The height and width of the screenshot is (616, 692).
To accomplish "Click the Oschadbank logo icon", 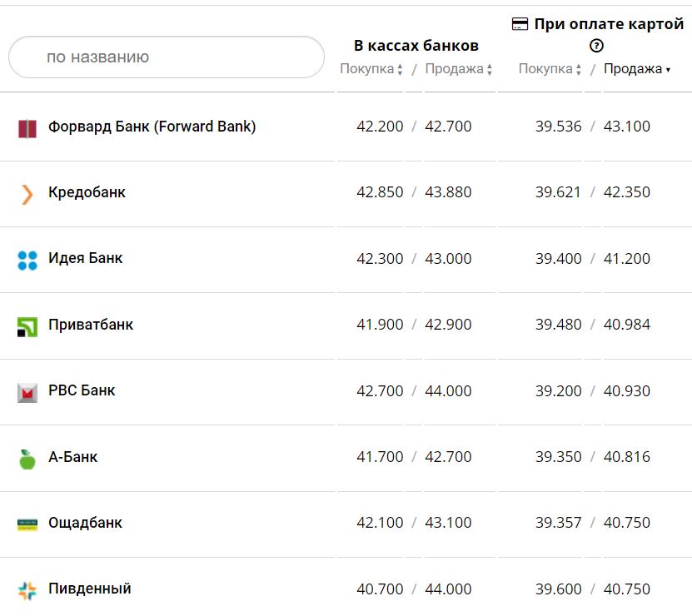I will pos(27,524).
